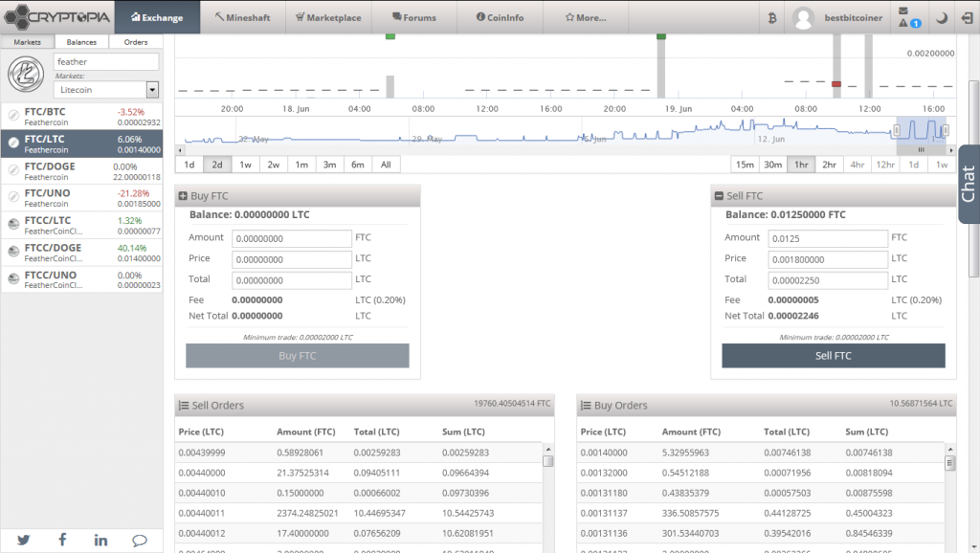This screenshot has height=553, width=980.
Task: Open the chat bubble icon at bottom
Action: click(140, 540)
